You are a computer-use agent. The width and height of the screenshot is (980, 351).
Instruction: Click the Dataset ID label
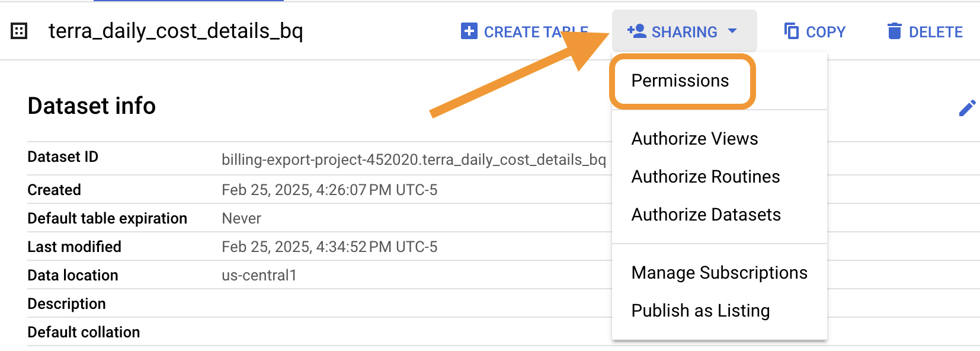[x=63, y=157]
